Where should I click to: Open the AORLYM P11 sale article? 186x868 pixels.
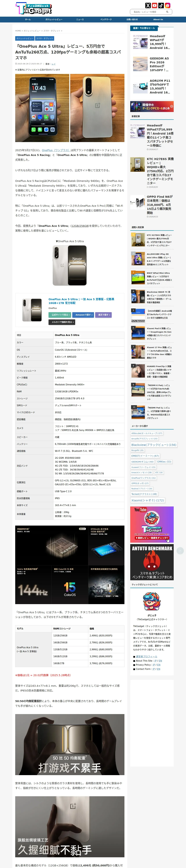152,87
